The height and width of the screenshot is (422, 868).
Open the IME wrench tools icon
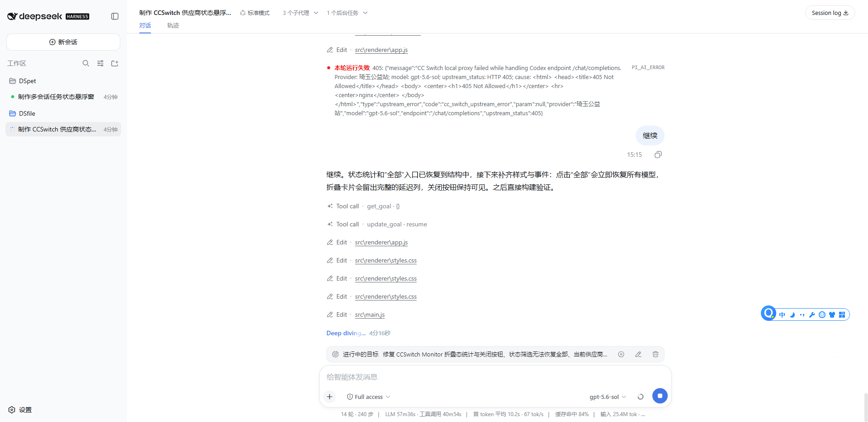tap(812, 315)
